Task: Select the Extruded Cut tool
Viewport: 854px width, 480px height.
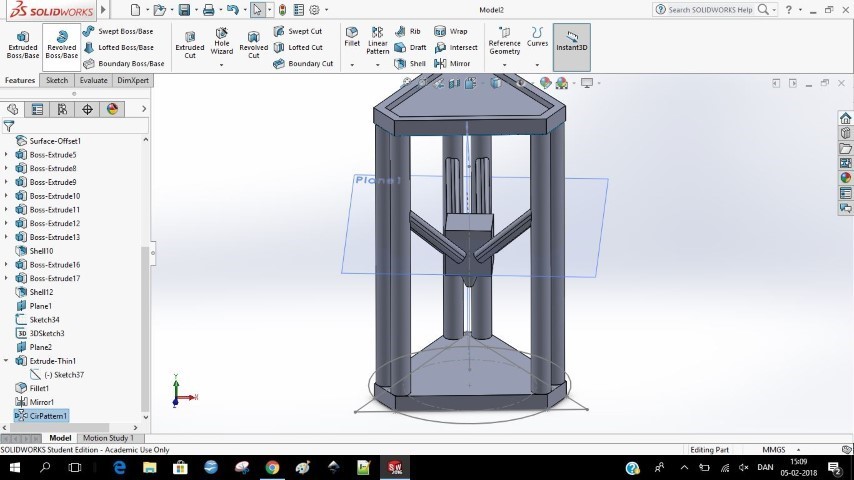Action: pyautogui.click(x=190, y=45)
